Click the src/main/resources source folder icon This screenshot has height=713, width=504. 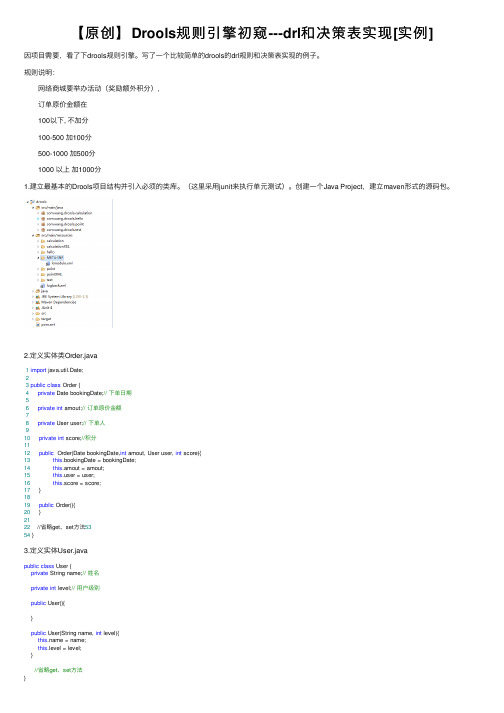click(x=38, y=236)
